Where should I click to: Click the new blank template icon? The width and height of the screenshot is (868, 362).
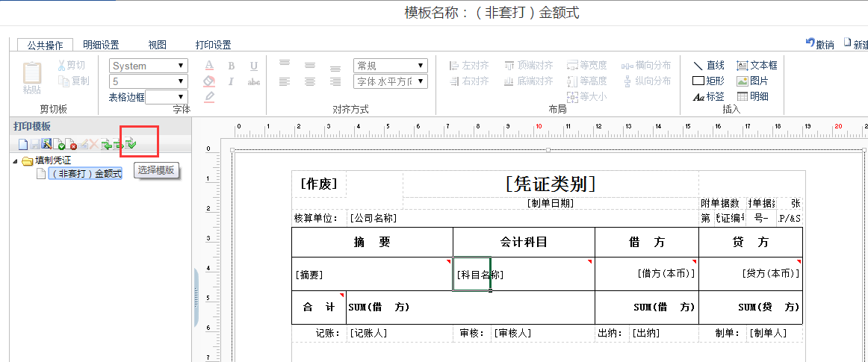(x=23, y=144)
